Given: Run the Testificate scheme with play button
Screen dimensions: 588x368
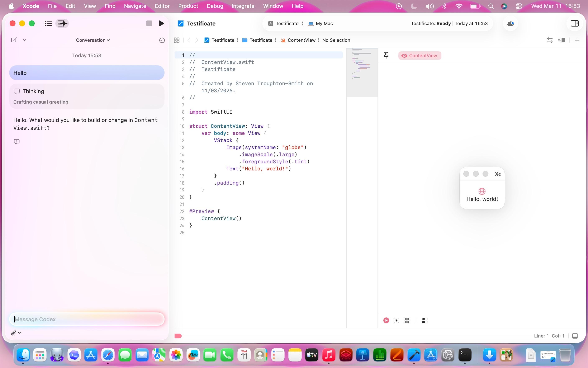Looking at the screenshot, I should [161, 23].
